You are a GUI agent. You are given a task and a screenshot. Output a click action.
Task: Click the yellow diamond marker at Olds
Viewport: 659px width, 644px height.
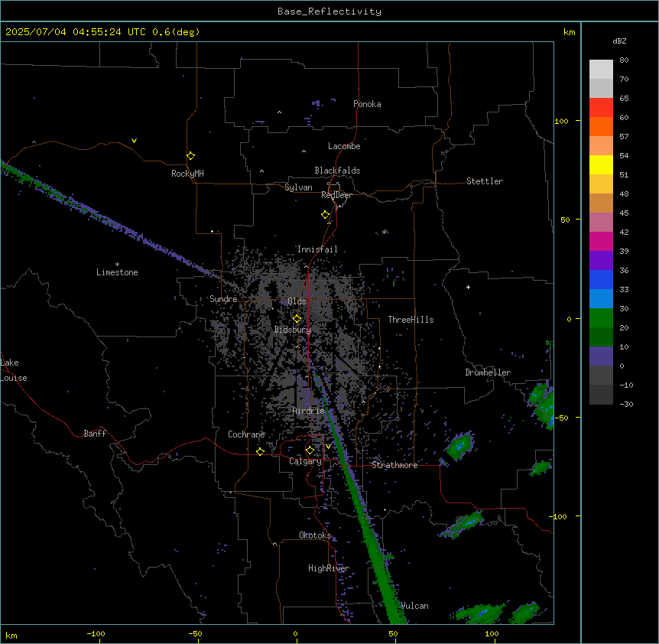point(297,319)
